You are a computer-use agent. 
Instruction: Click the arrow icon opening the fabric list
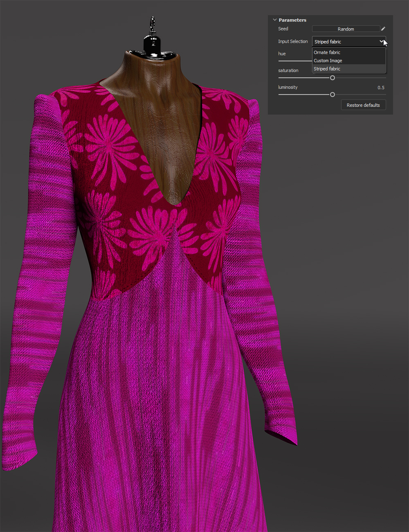point(382,41)
